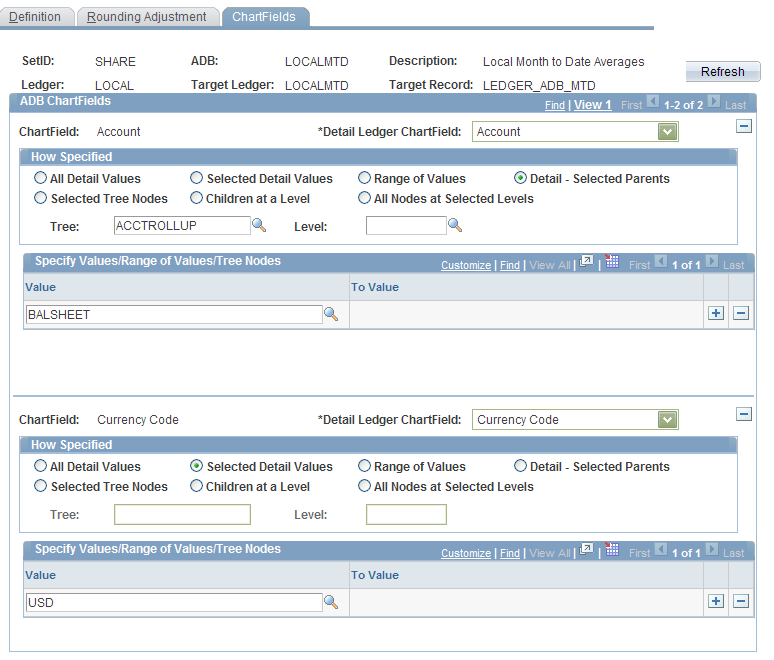
Task: Open Account values grid in new window
Action: coord(586,261)
